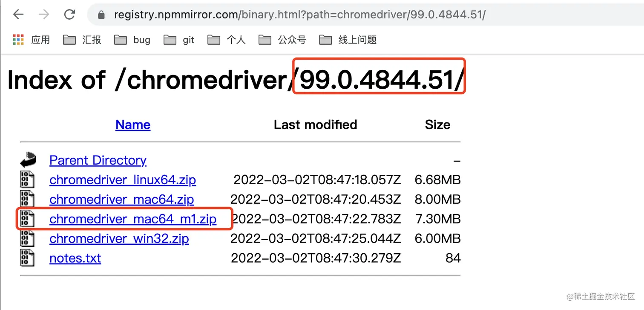Screen dimensions: 644x310
Task: Click the file icon beside chromedriver_win32.zip
Action: [27, 238]
